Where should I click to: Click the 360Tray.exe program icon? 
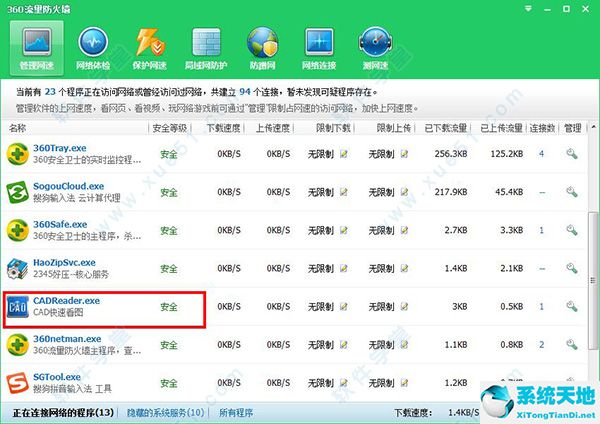click(x=18, y=154)
